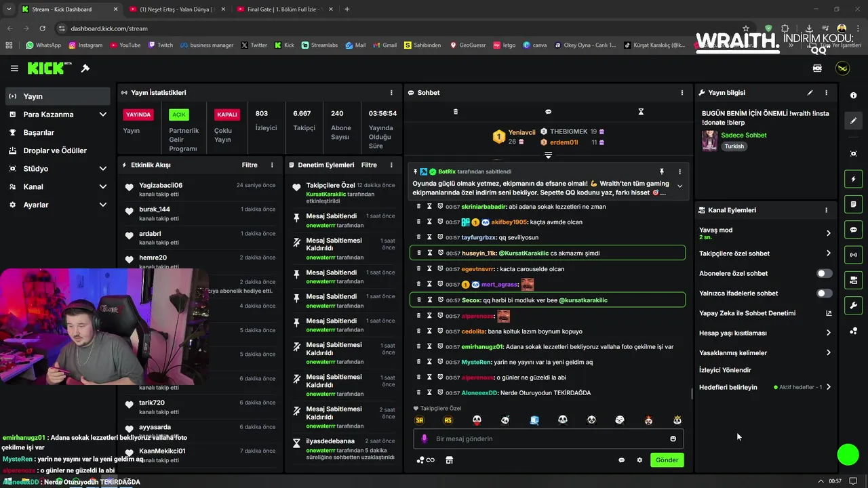
Task: Click the hourglass icon under Sohbet header
Action: point(641,112)
